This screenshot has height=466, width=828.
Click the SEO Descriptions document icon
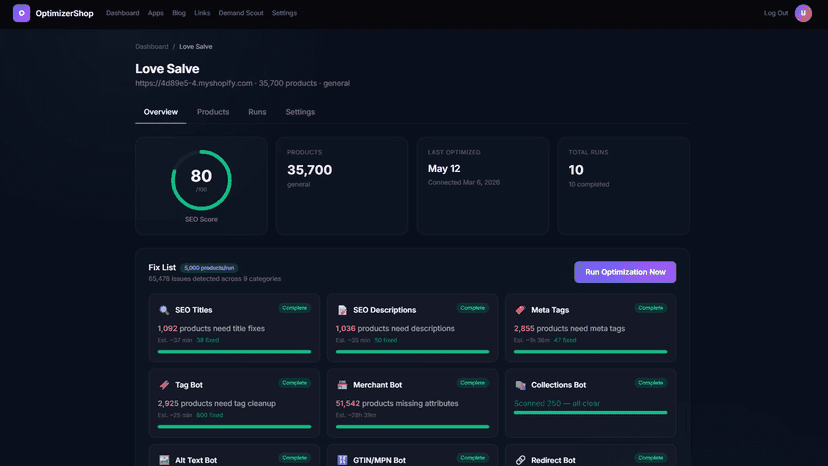[x=342, y=310]
